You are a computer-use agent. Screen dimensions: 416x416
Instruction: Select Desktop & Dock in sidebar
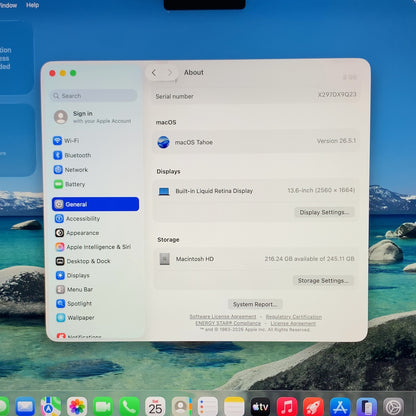(83, 261)
